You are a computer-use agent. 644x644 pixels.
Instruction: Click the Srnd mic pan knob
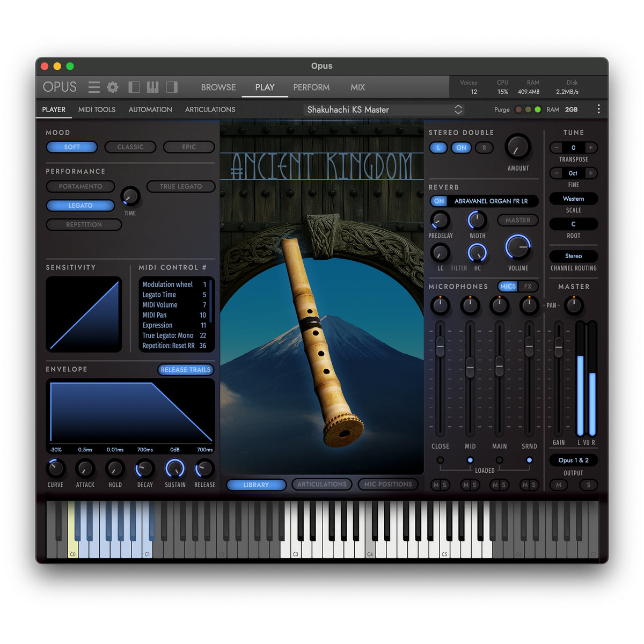[529, 305]
